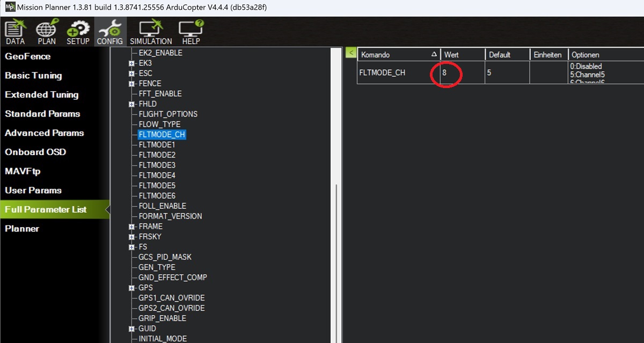
Task: Select FLTMODE3 in parameter tree
Action: tap(157, 165)
